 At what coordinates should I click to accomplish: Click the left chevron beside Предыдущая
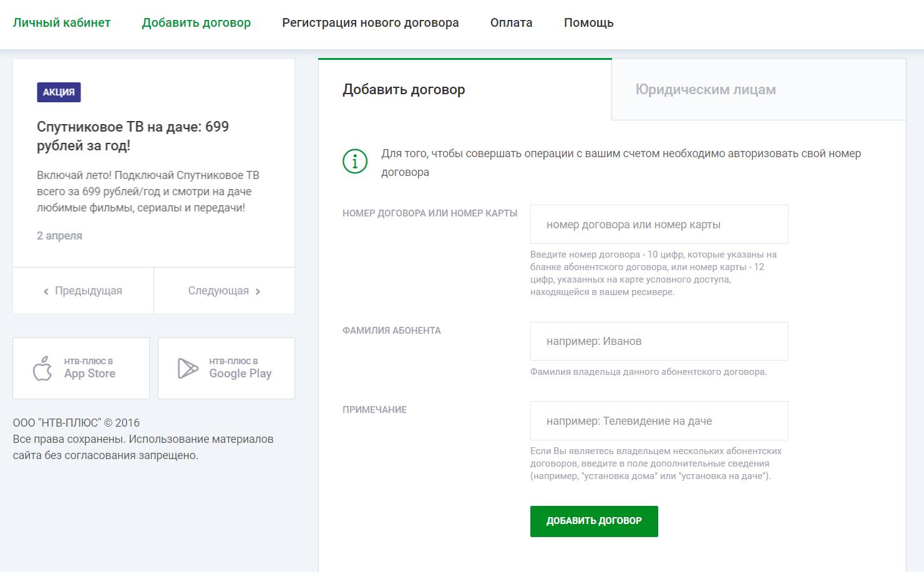[x=46, y=291]
